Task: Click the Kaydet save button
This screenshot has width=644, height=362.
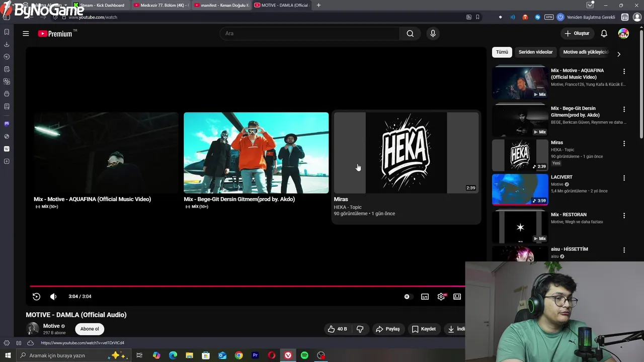Action: [x=424, y=329]
